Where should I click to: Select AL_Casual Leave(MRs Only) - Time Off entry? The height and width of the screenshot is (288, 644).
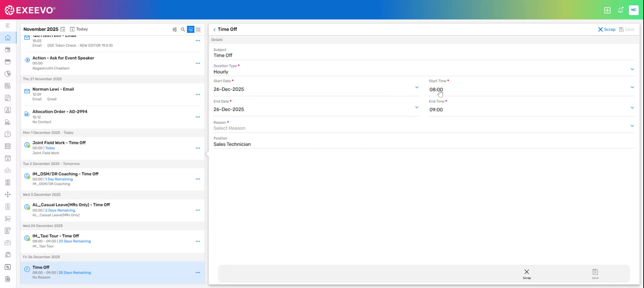point(112,210)
